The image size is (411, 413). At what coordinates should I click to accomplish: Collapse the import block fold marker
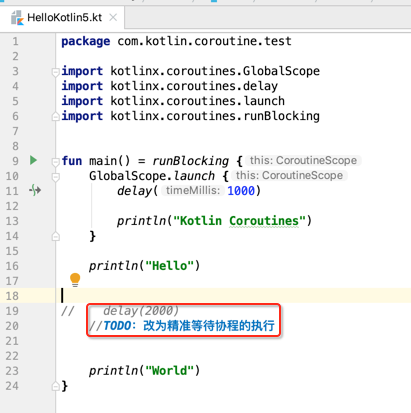tap(56, 72)
